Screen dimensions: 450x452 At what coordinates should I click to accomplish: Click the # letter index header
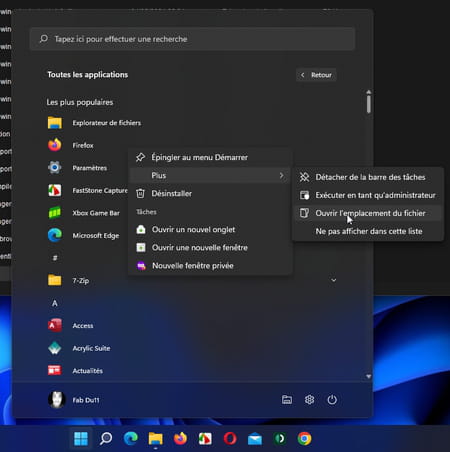pyautogui.click(x=55, y=258)
